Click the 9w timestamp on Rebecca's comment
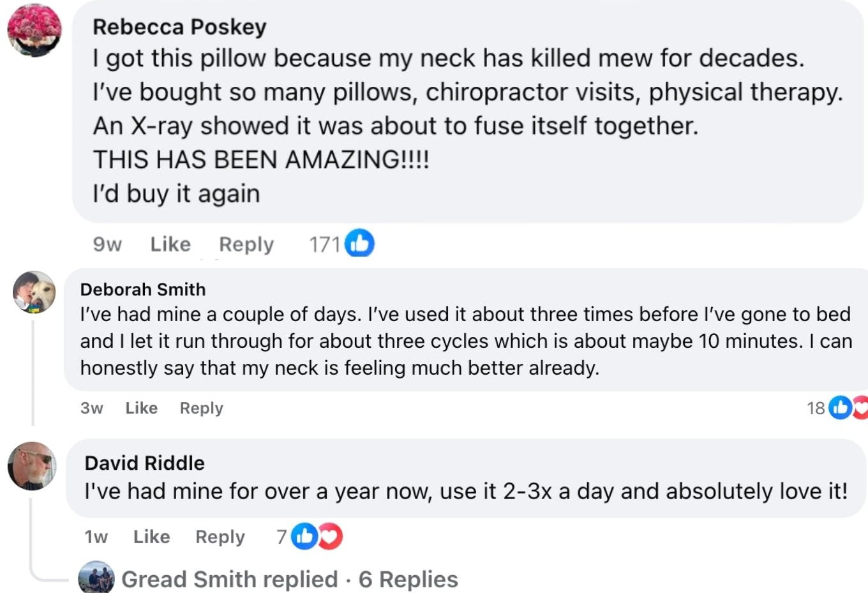This screenshot has height=593, width=868. [107, 244]
